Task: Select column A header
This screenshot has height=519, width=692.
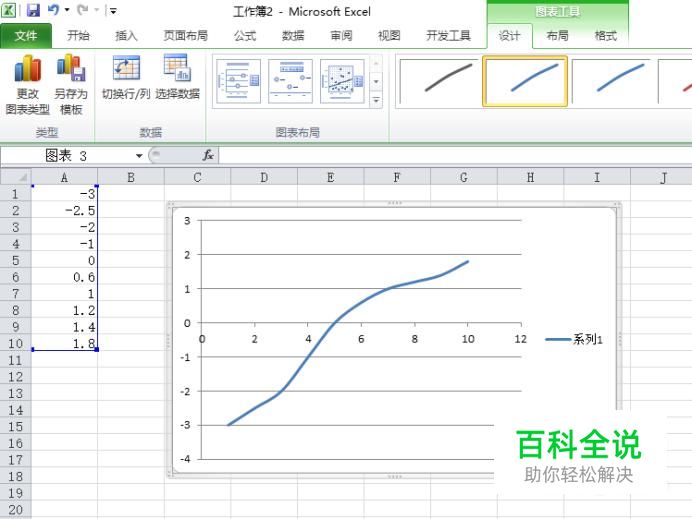Action: click(64, 177)
